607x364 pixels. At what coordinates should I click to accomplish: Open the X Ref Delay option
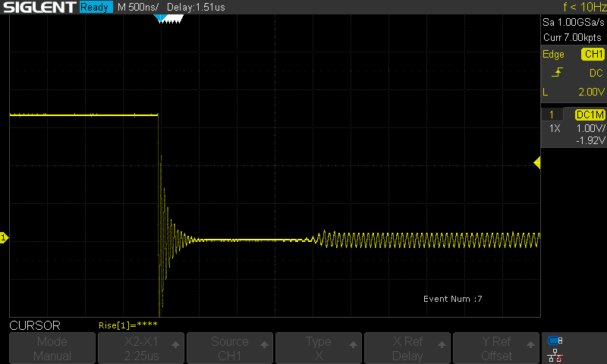click(x=407, y=349)
